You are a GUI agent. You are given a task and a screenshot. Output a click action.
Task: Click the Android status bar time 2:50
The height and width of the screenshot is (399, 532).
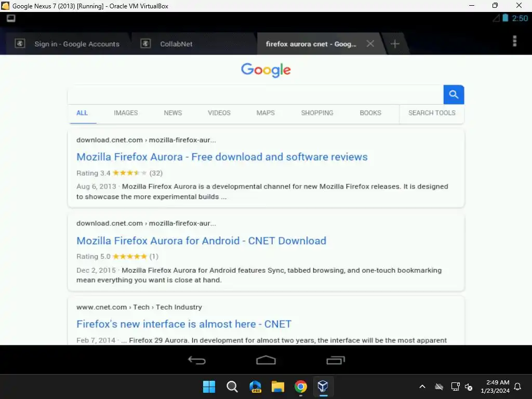520,18
